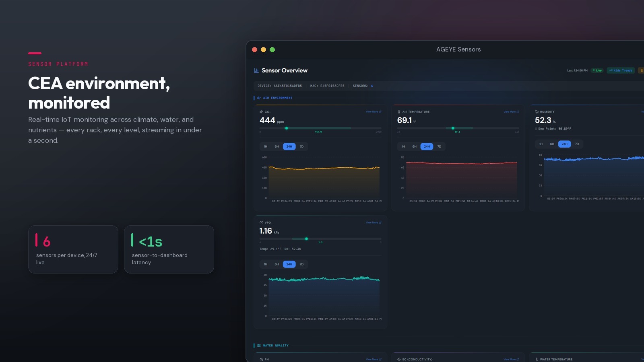Select 1H range on Air Temperature chart
The image size is (644, 362).
(403, 146)
